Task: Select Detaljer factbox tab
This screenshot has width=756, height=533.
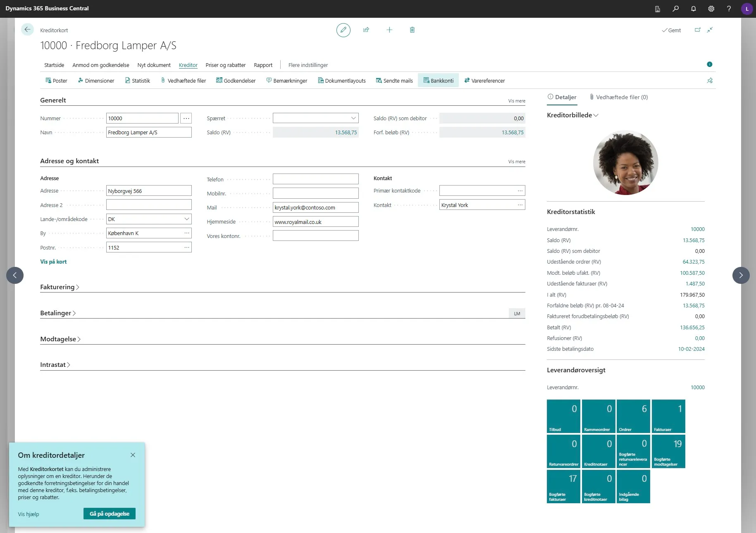Action: pyautogui.click(x=562, y=97)
